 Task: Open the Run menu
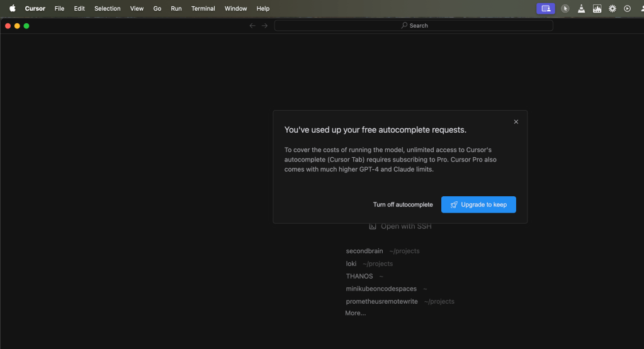click(x=176, y=8)
